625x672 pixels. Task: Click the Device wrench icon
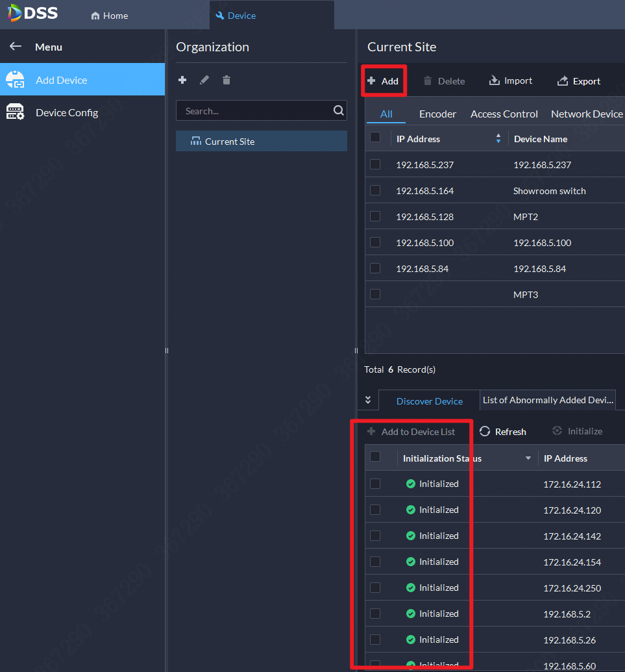220,16
